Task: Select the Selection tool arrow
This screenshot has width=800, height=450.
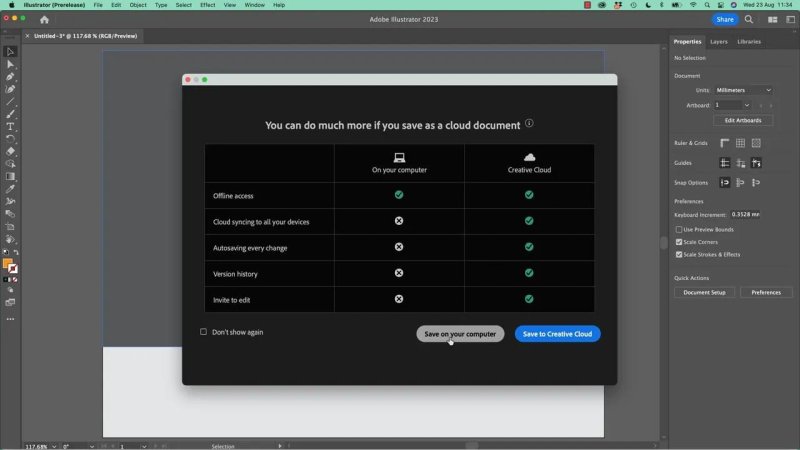Action: (x=10, y=52)
